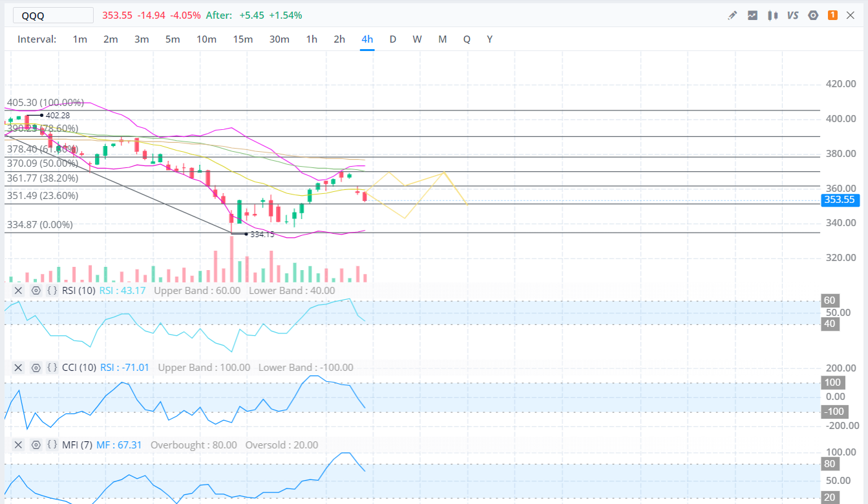Select the 1h interval
Screen dimensions: 868x504
(x=312, y=39)
